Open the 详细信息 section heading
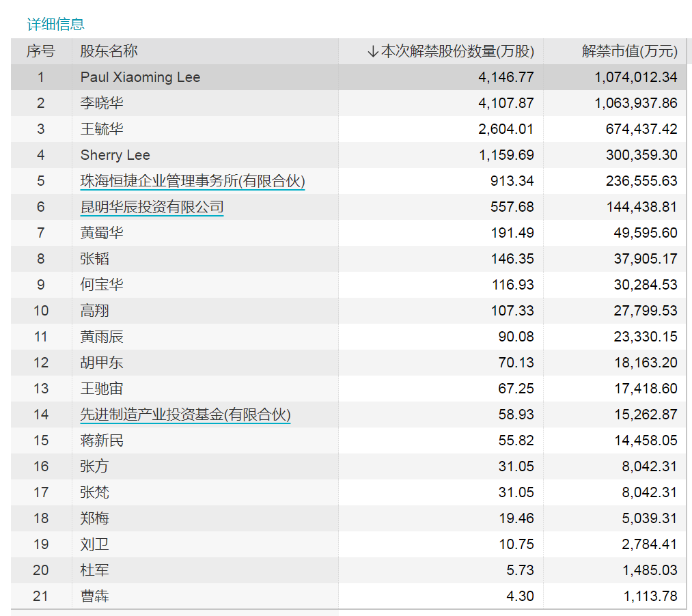This screenshot has width=692, height=616. click(55, 24)
